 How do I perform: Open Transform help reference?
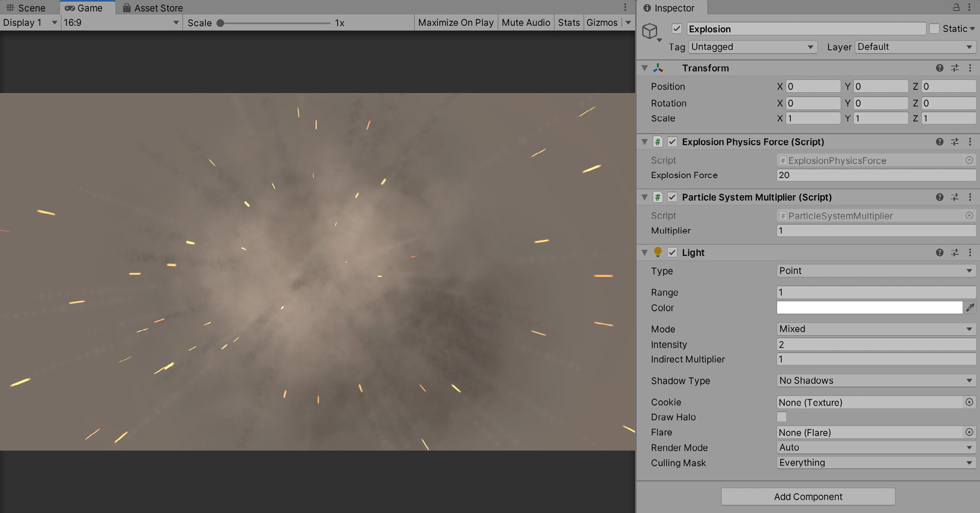point(940,68)
